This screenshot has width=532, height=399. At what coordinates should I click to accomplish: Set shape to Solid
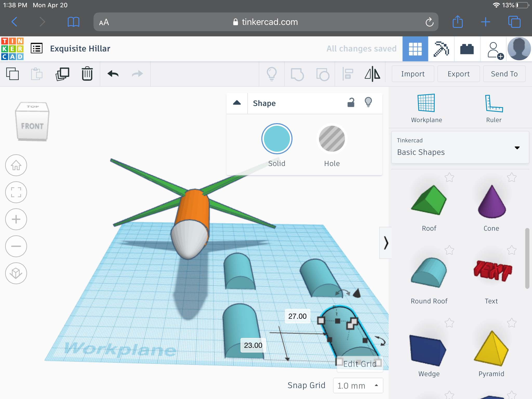click(x=277, y=138)
